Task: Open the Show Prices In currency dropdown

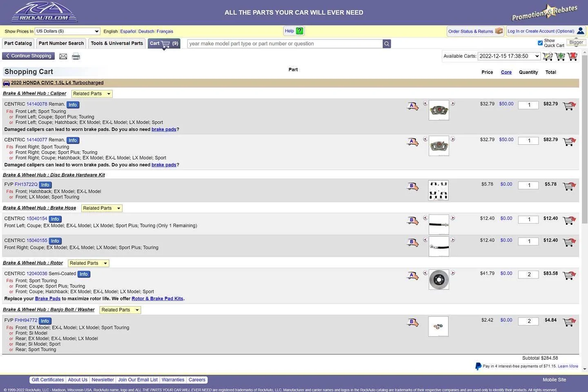Action: click(67, 31)
